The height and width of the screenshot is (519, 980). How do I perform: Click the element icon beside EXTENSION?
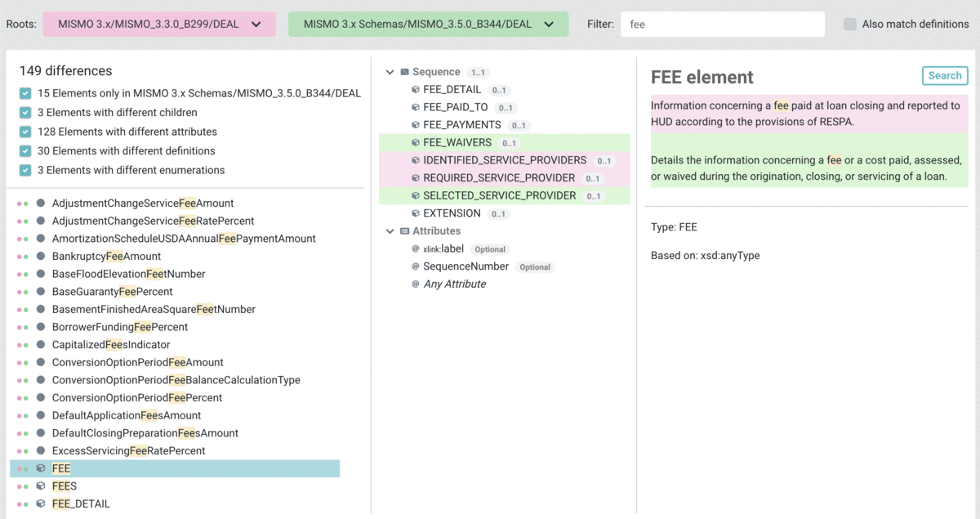(416, 213)
